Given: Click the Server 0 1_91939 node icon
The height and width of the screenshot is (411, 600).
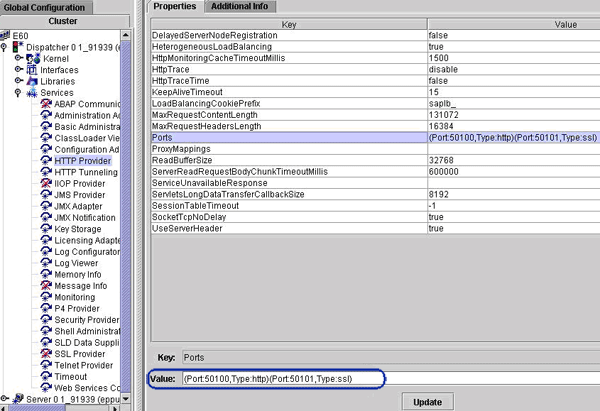Looking at the screenshot, I should coord(18,399).
